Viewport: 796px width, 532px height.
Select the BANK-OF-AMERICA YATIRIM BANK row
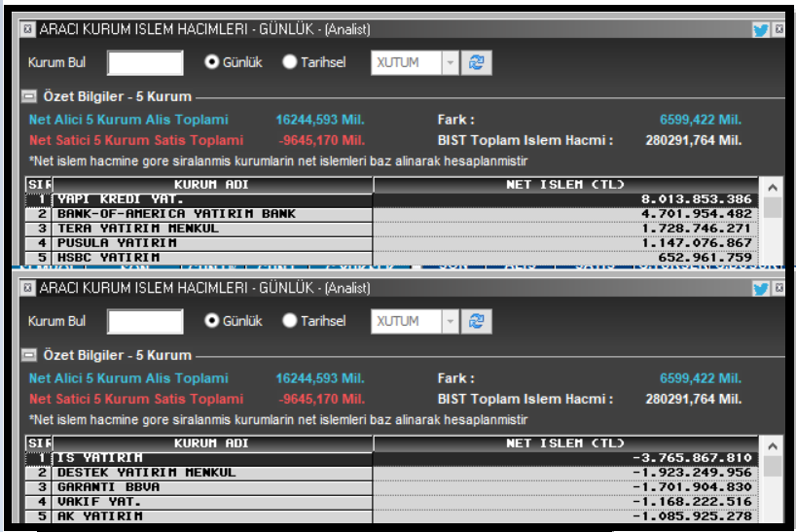(391, 214)
